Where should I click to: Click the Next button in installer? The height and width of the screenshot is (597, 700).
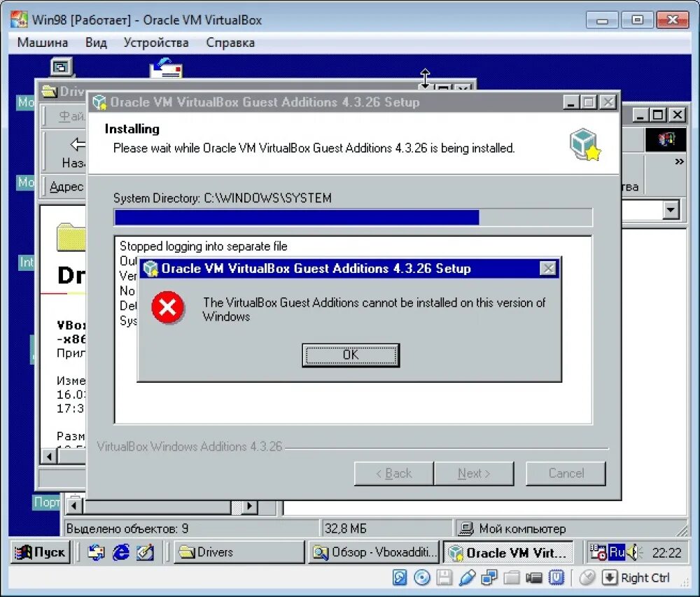pyautogui.click(x=474, y=473)
